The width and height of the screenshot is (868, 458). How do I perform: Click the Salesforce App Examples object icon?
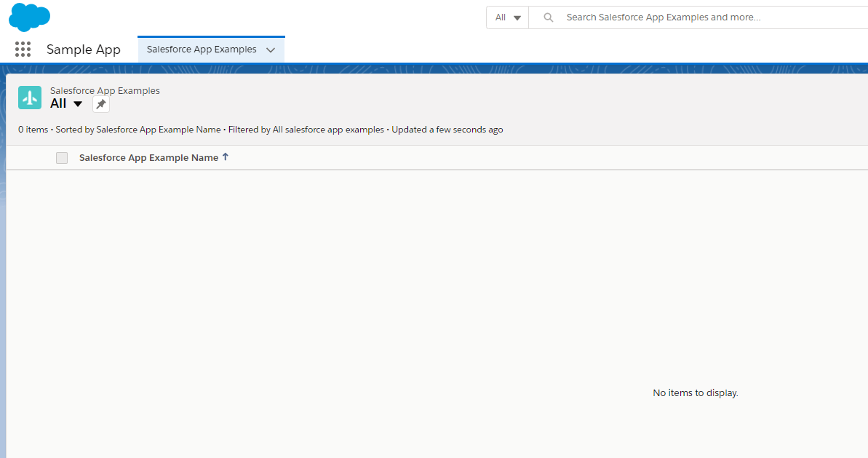pos(29,97)
